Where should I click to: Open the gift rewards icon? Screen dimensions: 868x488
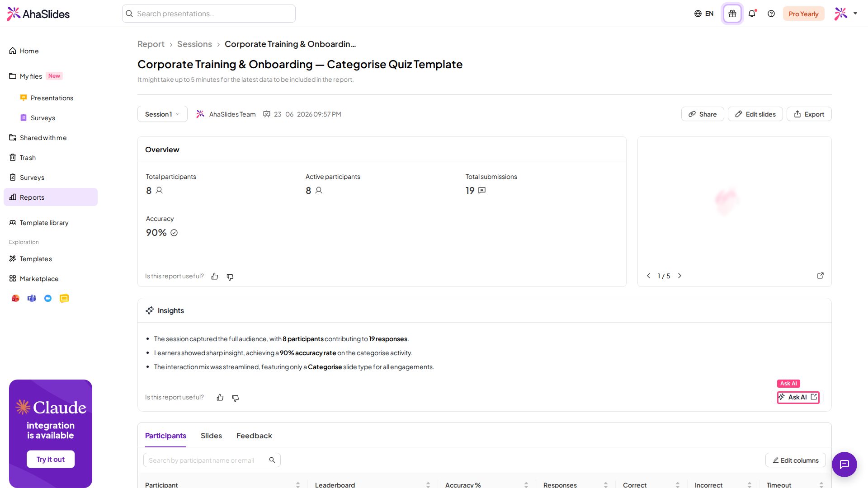click(x=732, y=14)
